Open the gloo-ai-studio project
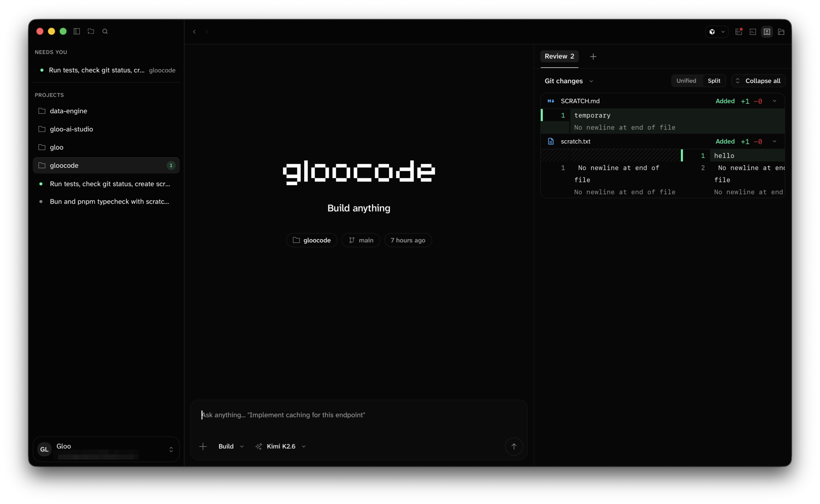Viewport: 820px width, 504px height. point(106,129)
